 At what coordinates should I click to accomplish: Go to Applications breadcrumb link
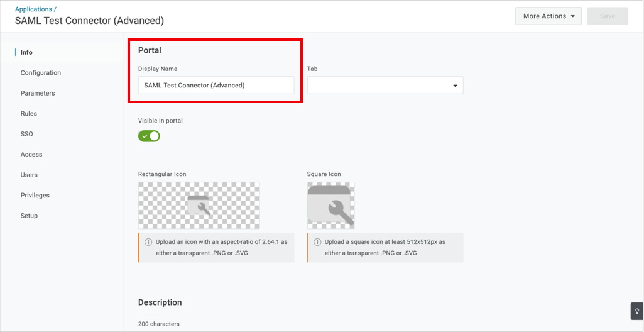(x=34, y=9)
